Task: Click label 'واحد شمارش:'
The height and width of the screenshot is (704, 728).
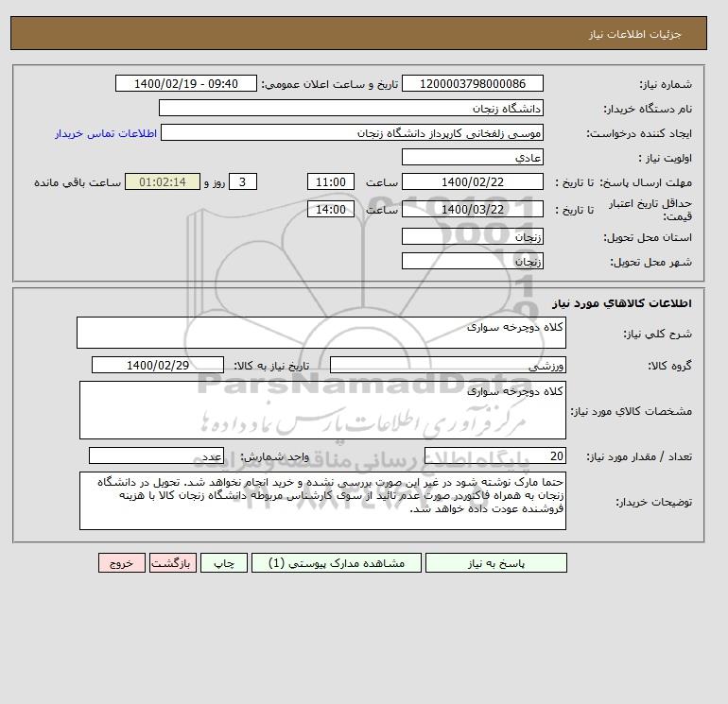Action: tap(274, 456)
